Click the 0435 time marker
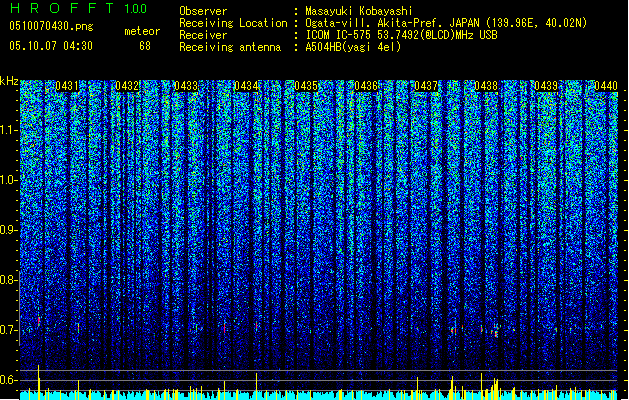 click(x=306, y=86)
